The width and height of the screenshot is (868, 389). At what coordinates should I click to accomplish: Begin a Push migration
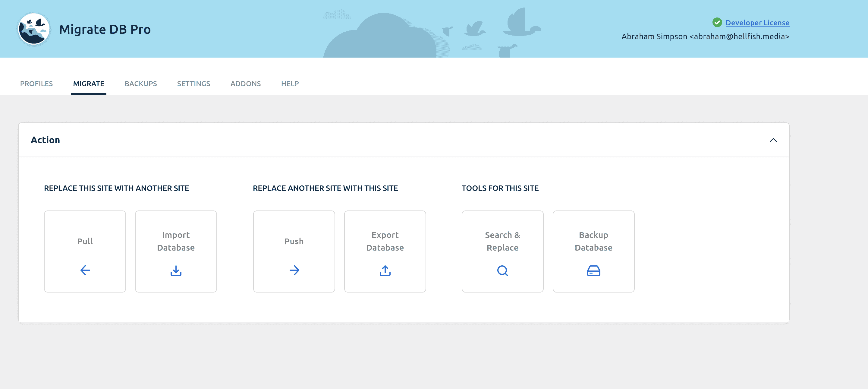294,251
